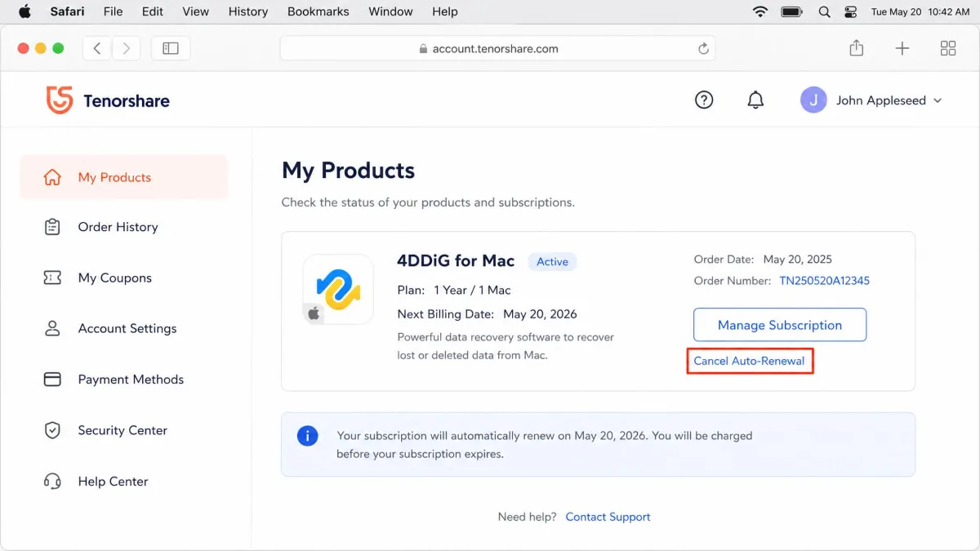Select Security Center in the sidebar
Image resolution: width=980 pixels, height=551 pixels.
coord(124,430)
